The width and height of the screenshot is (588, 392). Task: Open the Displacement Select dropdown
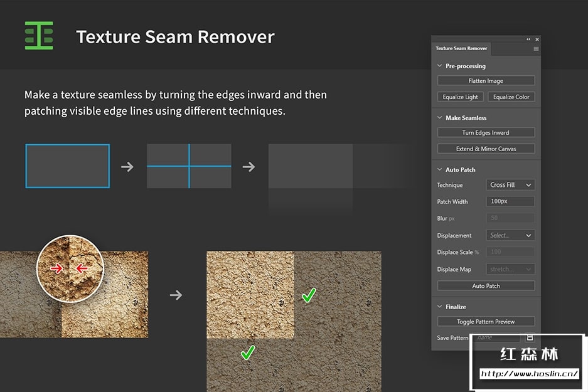pyautogui.click(x=510, y=235)
